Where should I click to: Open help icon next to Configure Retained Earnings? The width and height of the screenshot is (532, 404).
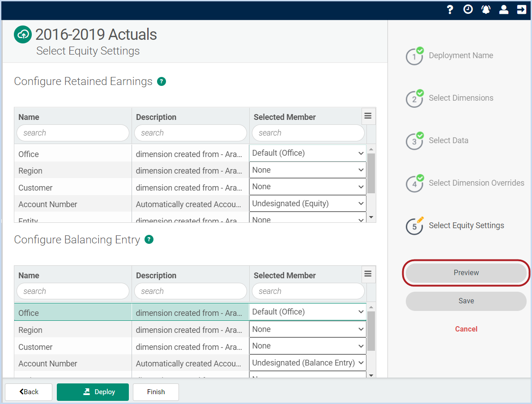(162, 81)
